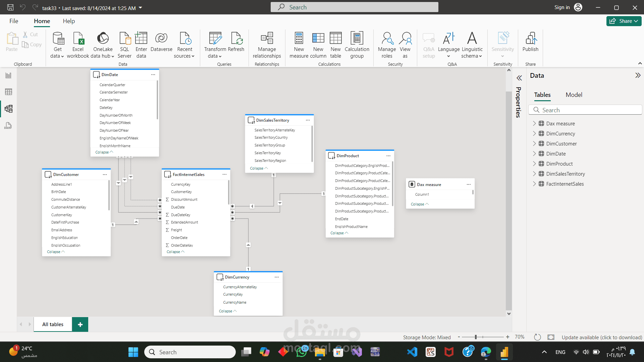Click Fit to page icon
This screenshot has height=362, width=644.
(551, 337)
